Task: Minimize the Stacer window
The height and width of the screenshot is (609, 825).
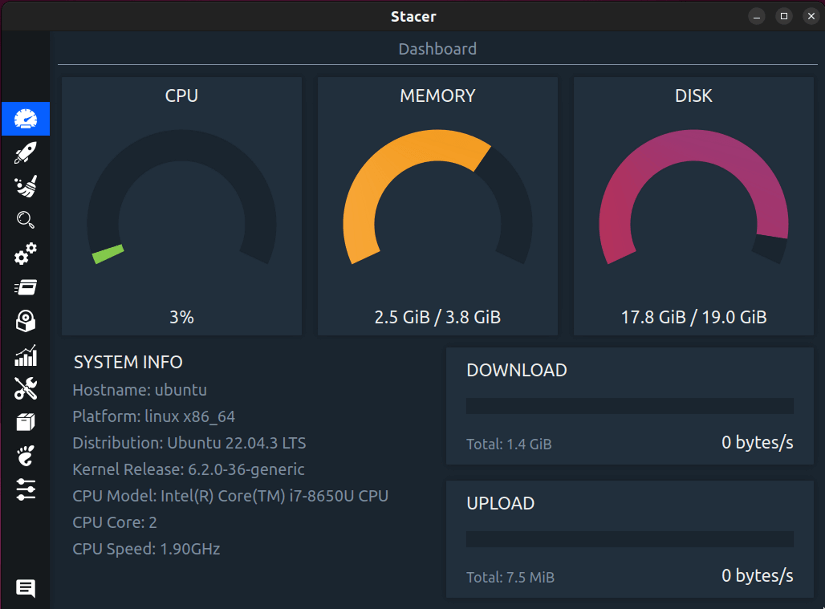Action: 757,16
